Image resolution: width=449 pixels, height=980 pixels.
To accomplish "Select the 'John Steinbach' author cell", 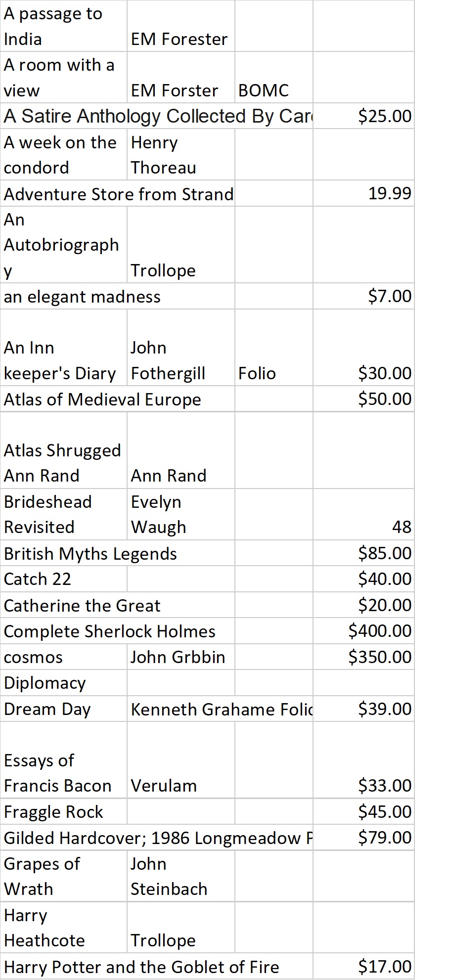I will point(180,877).
